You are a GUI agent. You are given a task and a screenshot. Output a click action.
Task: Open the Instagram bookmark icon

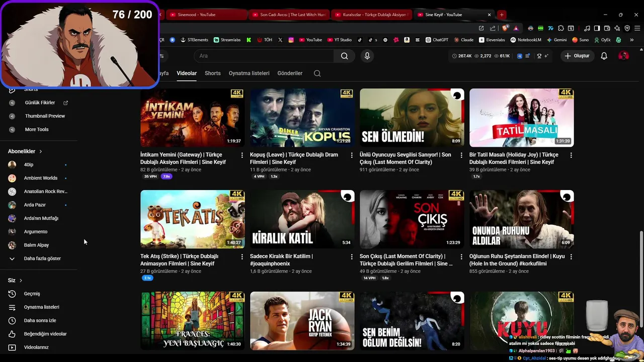click(x=291, y=40)
